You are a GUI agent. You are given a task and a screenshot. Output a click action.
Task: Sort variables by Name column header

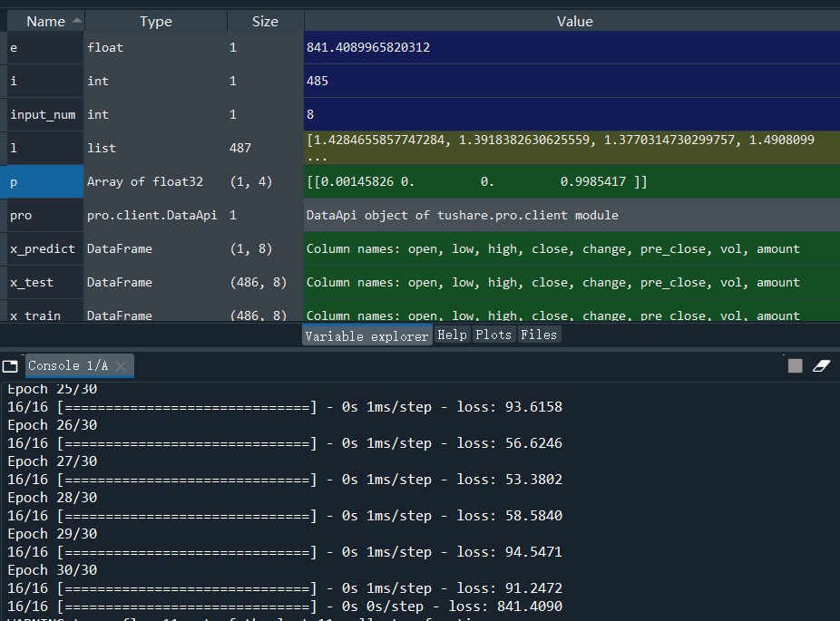click(46, 22)
